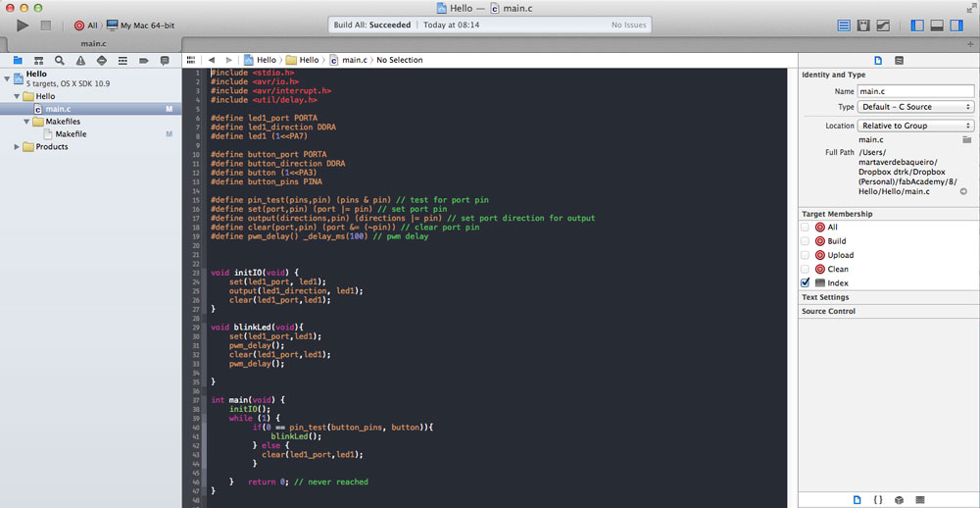Screen dimensions: 980x508
Task: Open the related items menu
Action: tap(191, 60)
